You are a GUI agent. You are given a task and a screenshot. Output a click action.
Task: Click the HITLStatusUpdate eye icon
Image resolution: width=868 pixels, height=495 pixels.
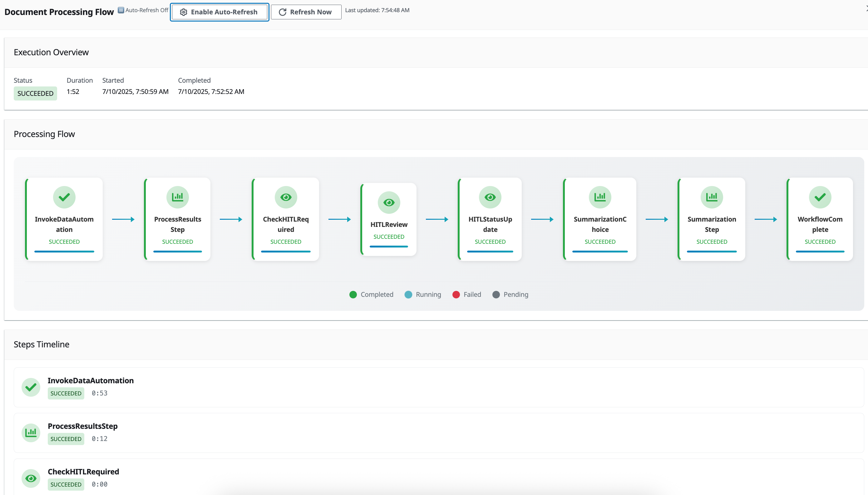[x=490, y=197]
